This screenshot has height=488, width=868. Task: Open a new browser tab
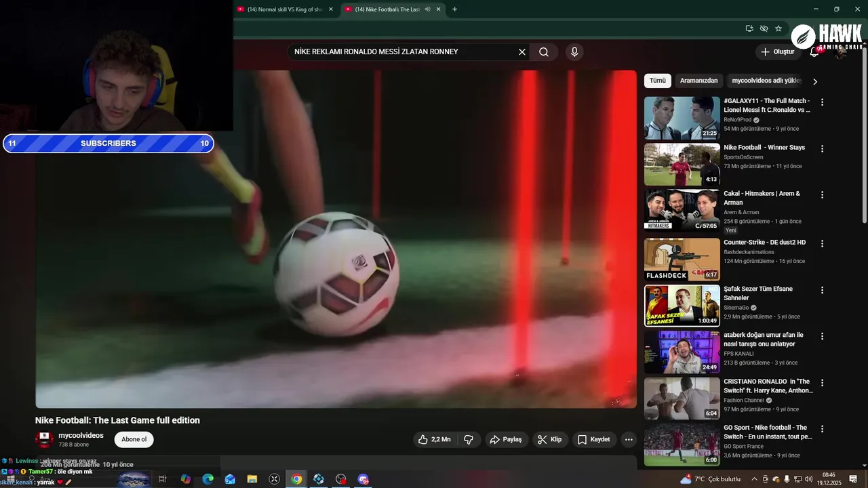pyautogui.click(x=454, y=9)
